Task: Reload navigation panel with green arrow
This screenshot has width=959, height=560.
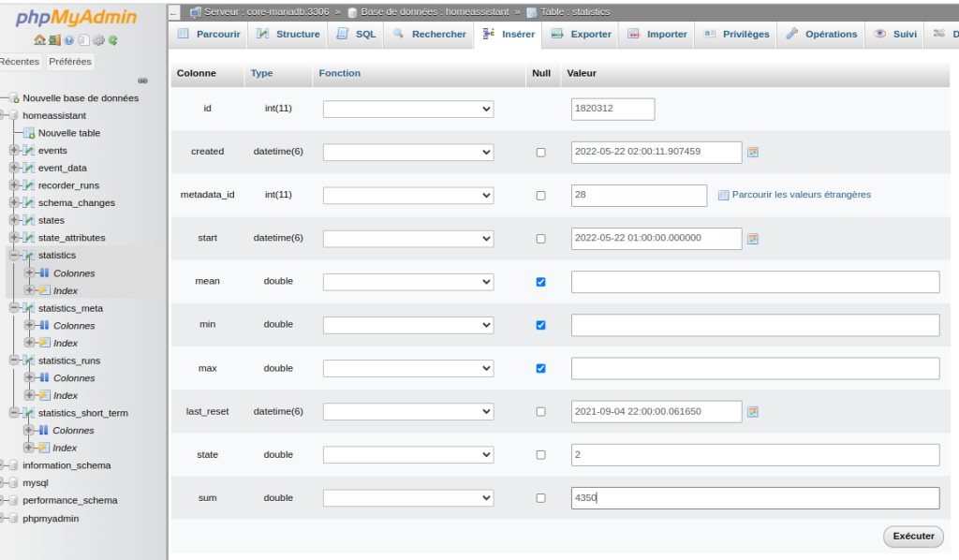Action: [x=112, y=40]
